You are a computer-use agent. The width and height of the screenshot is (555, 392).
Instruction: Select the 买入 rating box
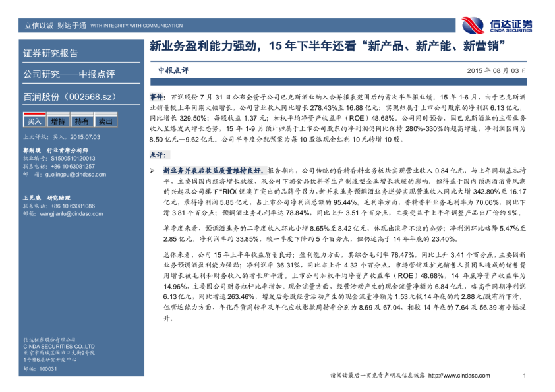click(x=34, y=122)
